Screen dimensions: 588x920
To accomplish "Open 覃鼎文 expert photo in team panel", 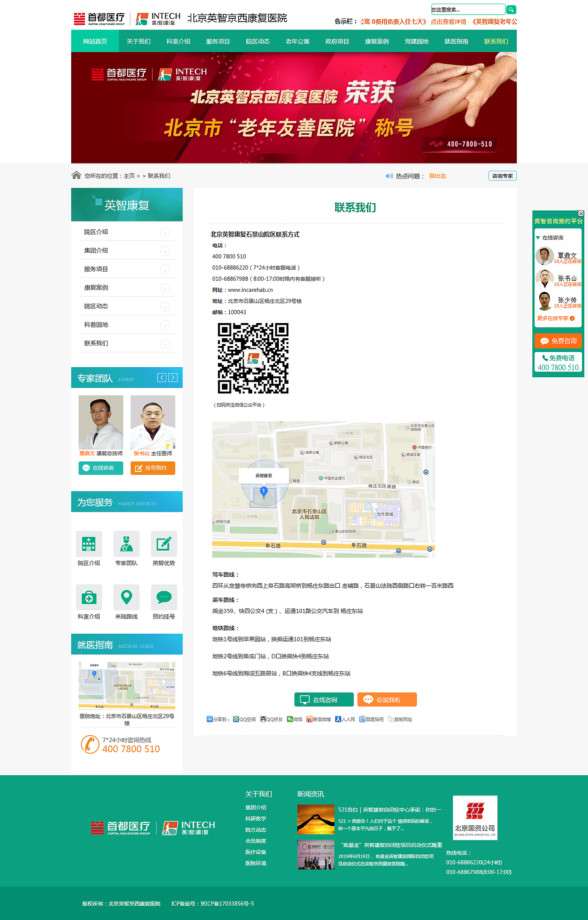I will [101, 422].
